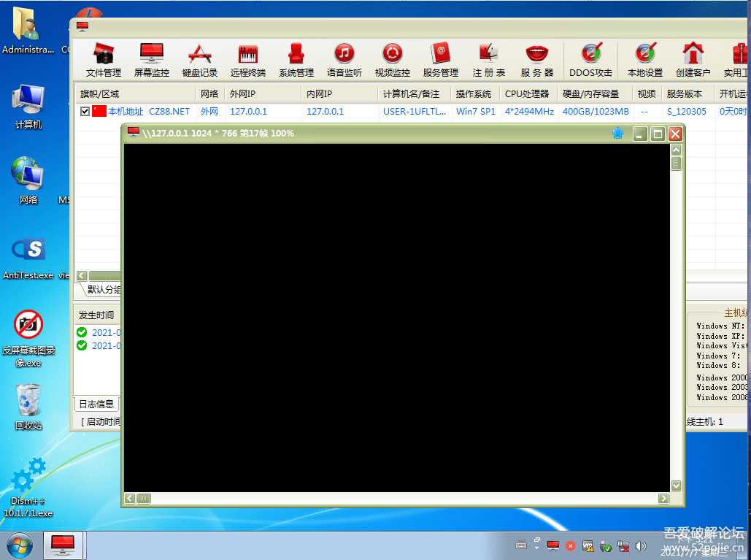Open the 文件管理 file manager tool
This screenshot has height=560, width=751.
(x=103, y=58)
